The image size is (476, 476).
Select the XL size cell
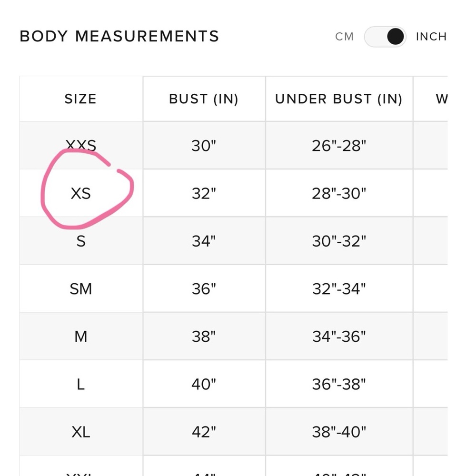point(81,432)
